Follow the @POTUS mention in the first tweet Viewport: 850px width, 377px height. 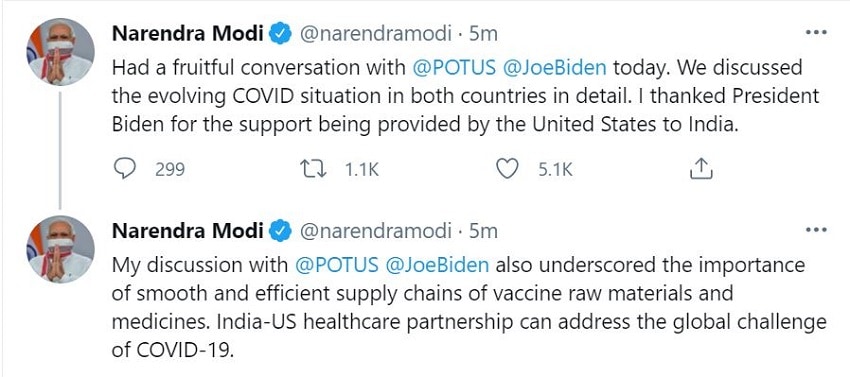(454, 68)
